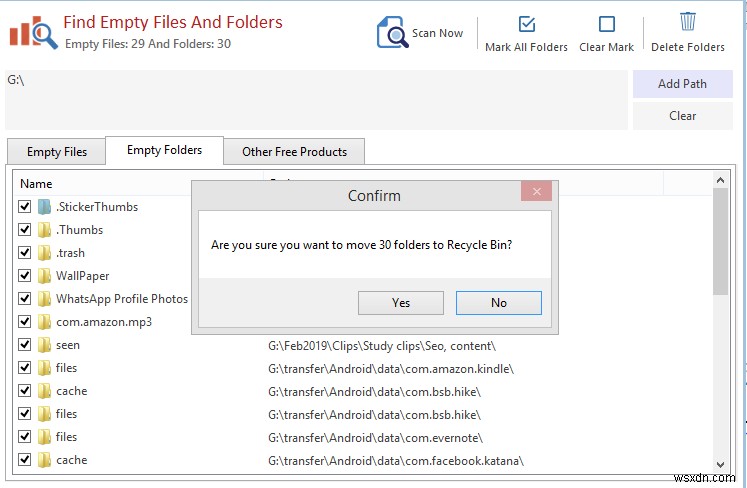Switch to the Empty Files tab
Image resolution: width=747 pixels, height=488 pixels.
(57, 152)
